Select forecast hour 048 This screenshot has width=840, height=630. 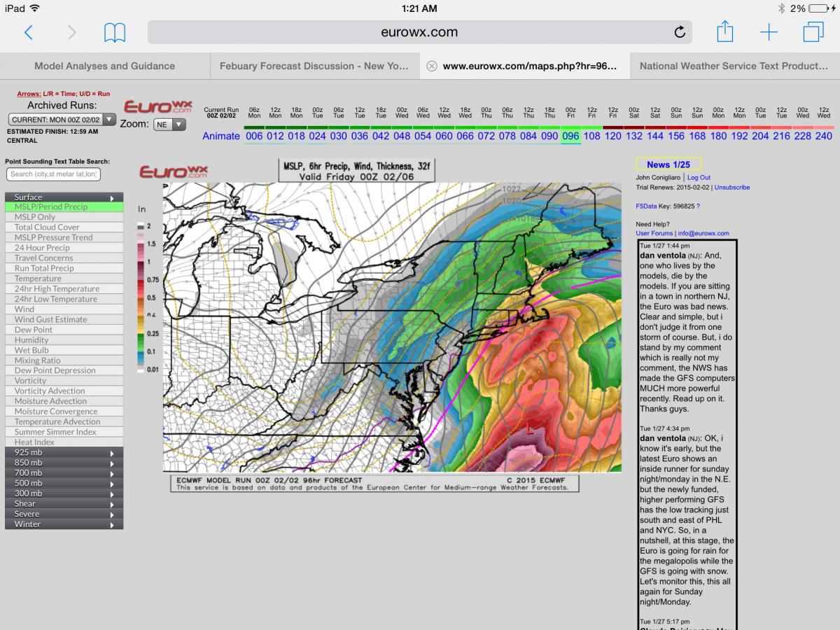coord(402,136)
